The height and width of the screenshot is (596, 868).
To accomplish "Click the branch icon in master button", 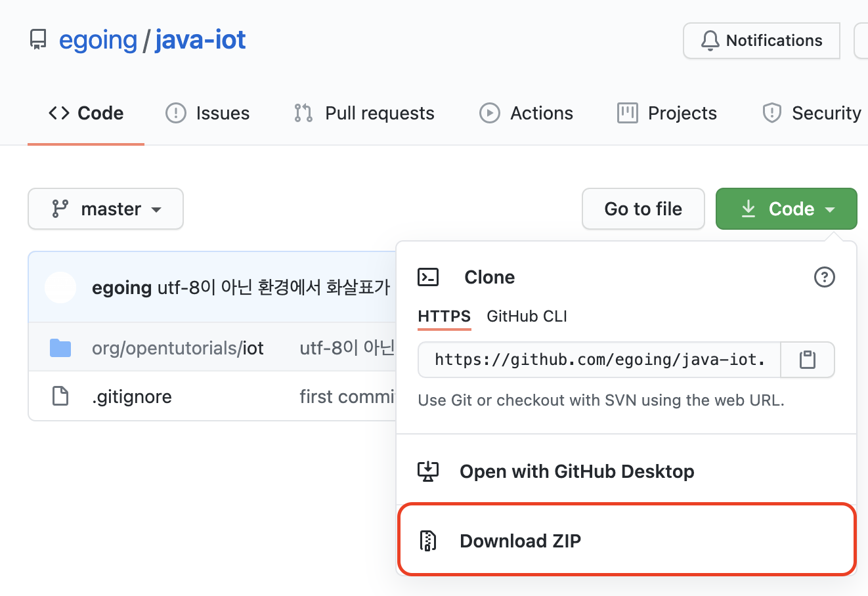I will pos(60,209).
